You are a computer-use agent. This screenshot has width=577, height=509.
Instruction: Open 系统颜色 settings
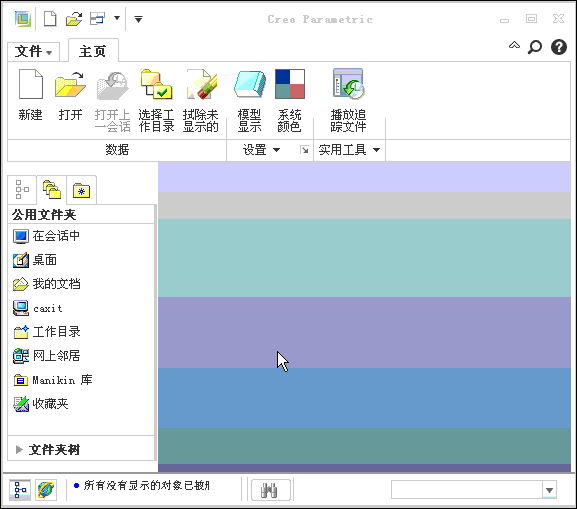[x=290, y=101]
